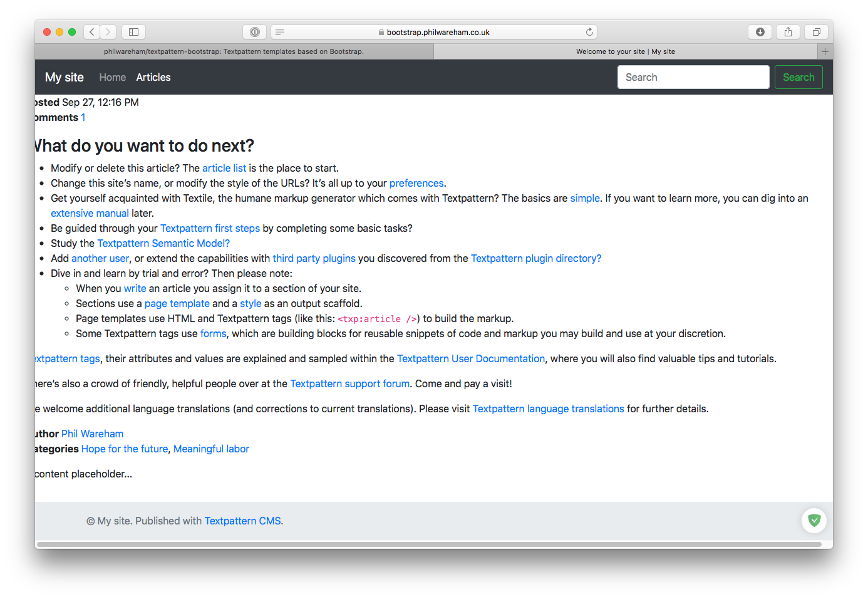The height and width of the screenshot is (599, 868).
Task: Open the 'style' link
Action: 251,303
